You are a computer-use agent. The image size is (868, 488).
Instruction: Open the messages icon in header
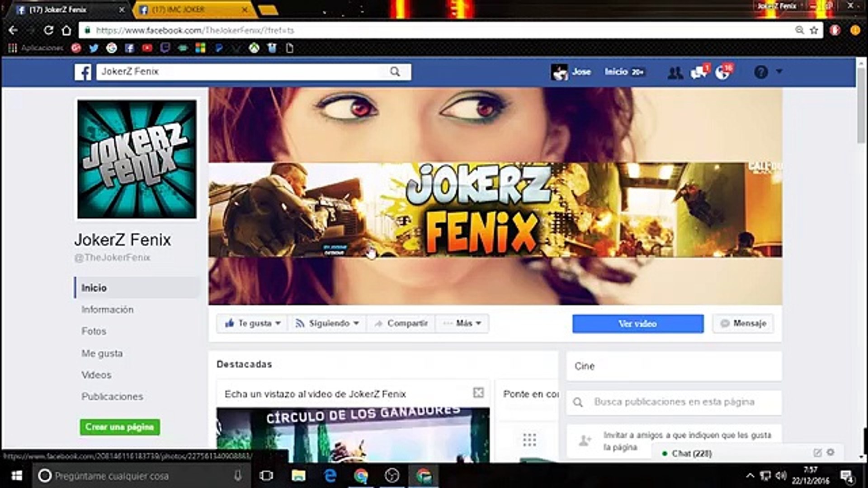click(698, 72)
